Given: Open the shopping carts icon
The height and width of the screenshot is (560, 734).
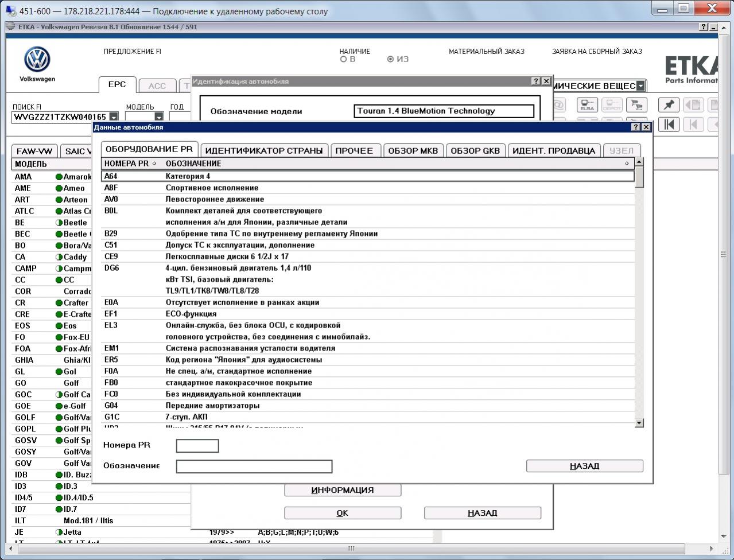Looking at the screenshot, I should click(636, 105).
